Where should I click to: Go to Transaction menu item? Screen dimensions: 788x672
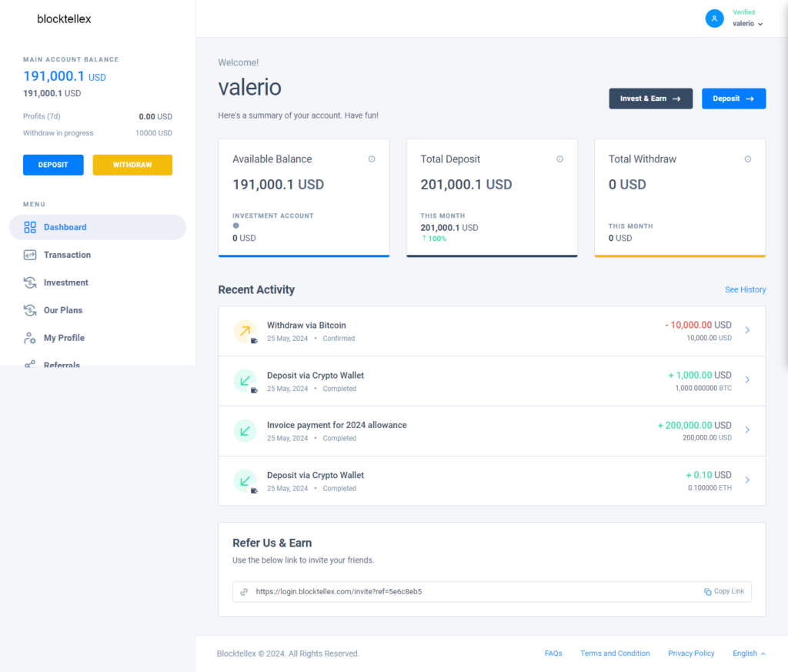click(x=67, y=255)
